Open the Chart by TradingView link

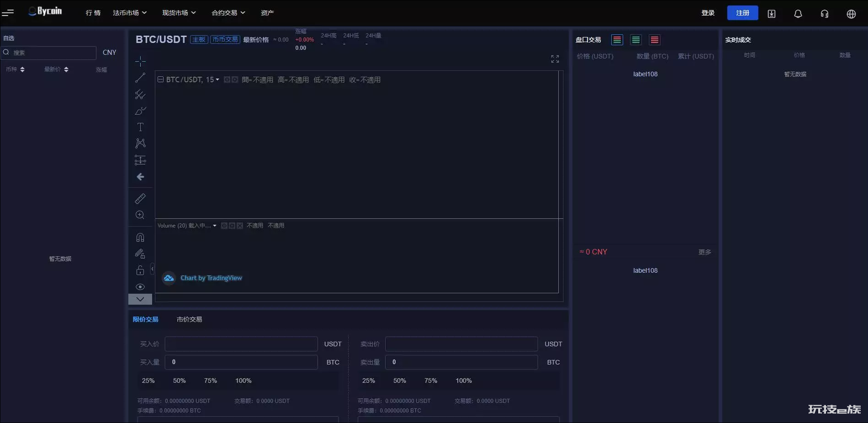click(211, 278)
